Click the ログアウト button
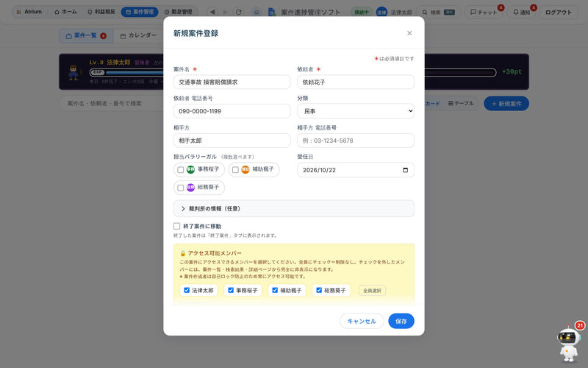The height and width of the screenshot is (368, 588). click(x=559, y=12)
